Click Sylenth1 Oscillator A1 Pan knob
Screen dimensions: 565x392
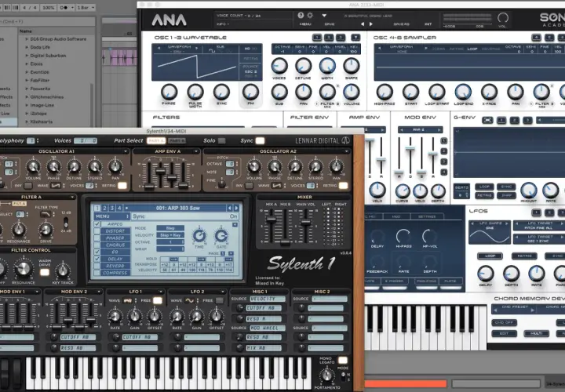click(115, 167)
